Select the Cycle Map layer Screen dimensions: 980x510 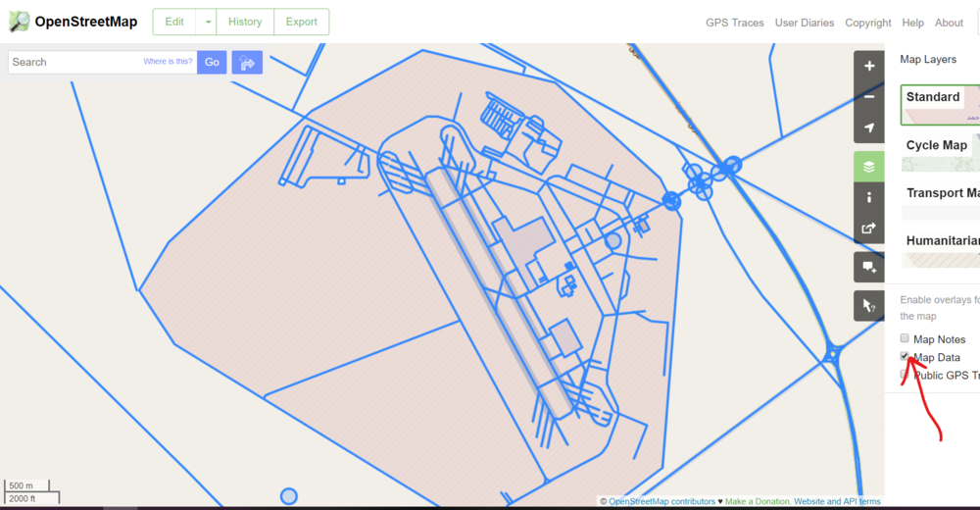(940, 153)
